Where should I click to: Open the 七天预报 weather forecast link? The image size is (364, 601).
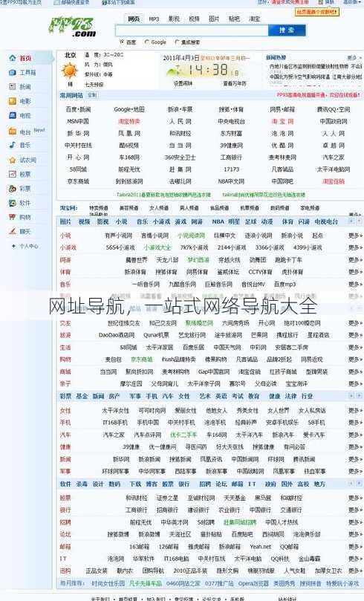94,84
